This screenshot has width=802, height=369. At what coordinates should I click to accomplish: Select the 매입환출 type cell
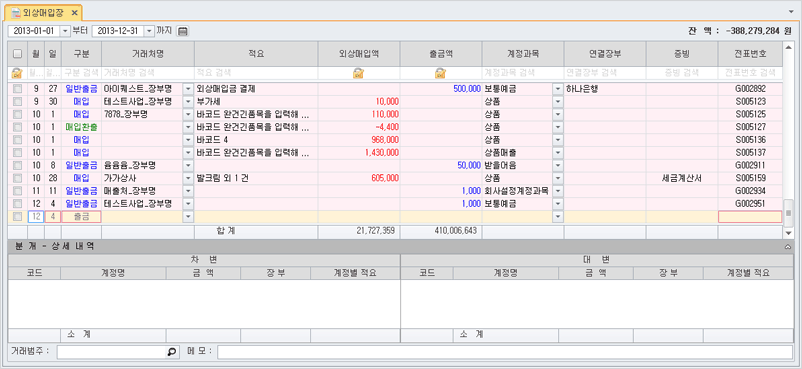[x=81, y=127]
